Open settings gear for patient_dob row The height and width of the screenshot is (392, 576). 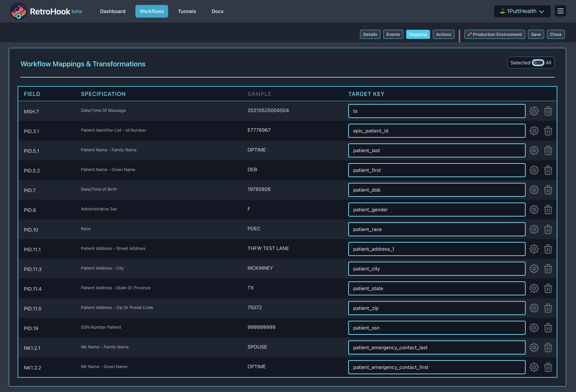pos(534,190)
